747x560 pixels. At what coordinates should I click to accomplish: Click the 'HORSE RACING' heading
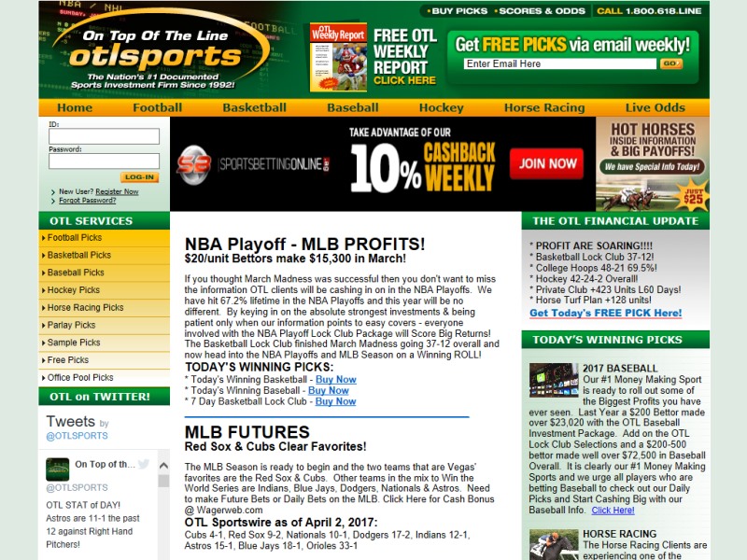(x=619, y=534)
